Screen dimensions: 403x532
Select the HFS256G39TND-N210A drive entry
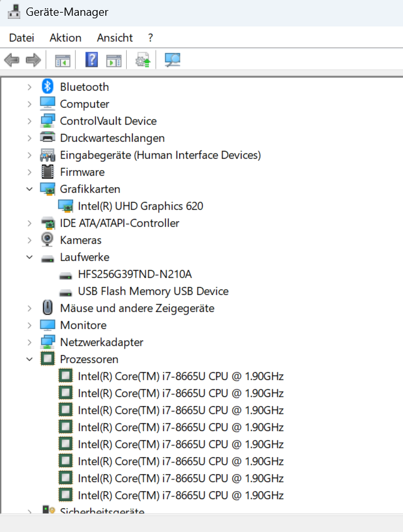coord(135,274)
